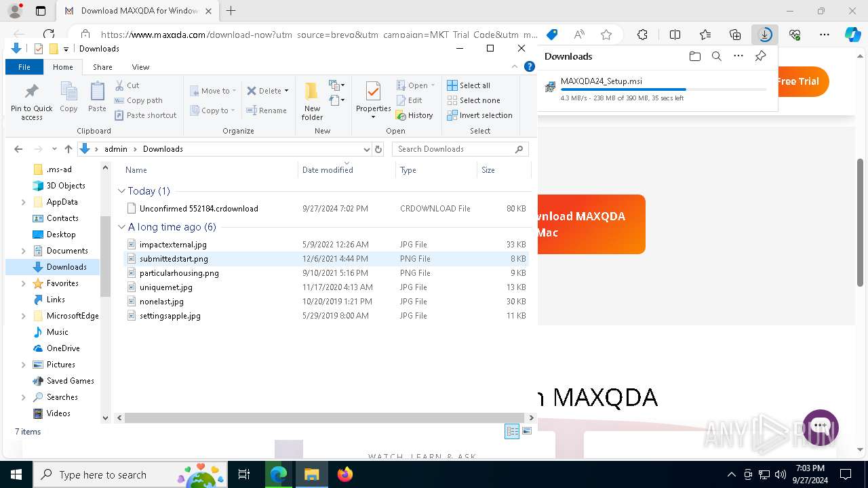Open a new Edge tab

coord(231,11)
